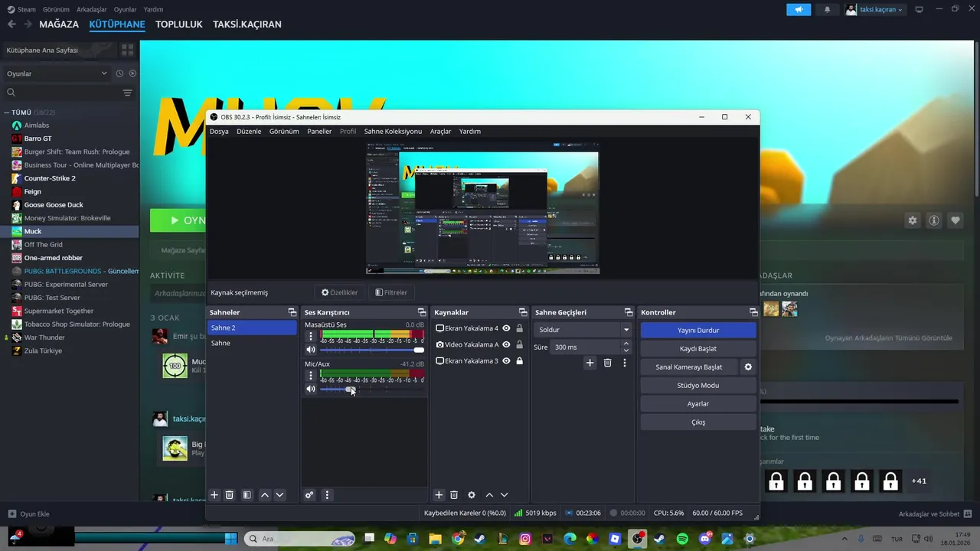
Task: Click Kaydı Başlat to start recording
Action: [698, 348]
